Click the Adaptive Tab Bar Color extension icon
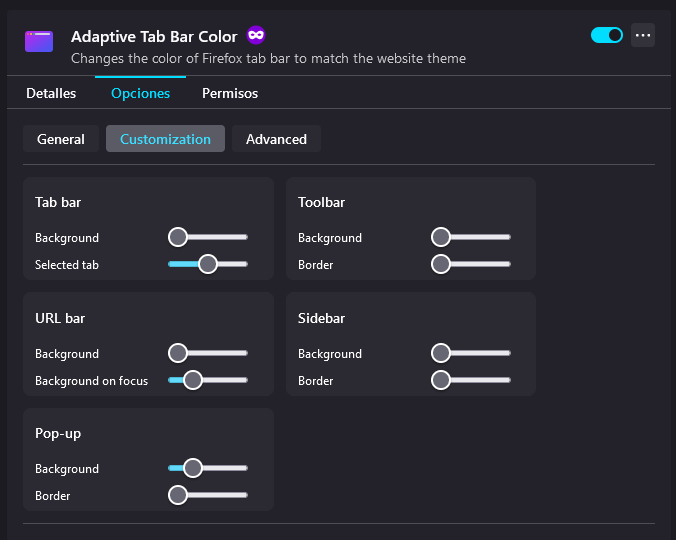Viewport: 676px width, 540px height. point(39,41)
